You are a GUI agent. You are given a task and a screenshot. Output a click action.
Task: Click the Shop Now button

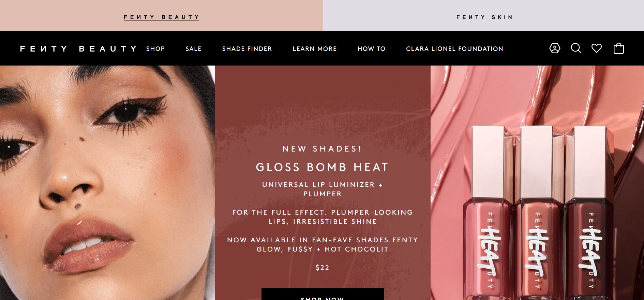click(x=323, y=294)
